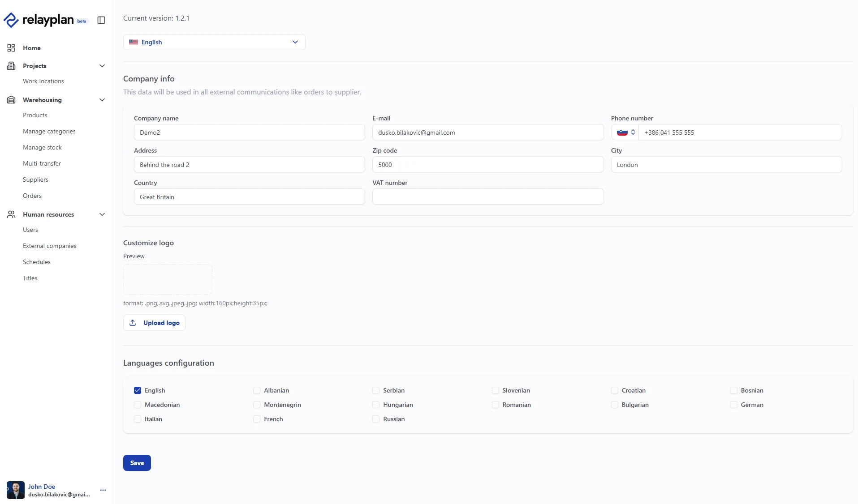
Task: Collapse the Warehousing section chevron
Action: click(x=102, y=100)
